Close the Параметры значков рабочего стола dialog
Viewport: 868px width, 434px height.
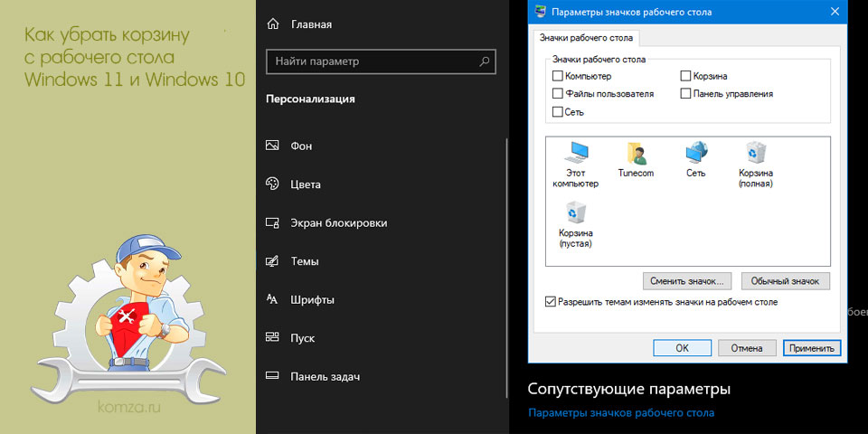835,12
